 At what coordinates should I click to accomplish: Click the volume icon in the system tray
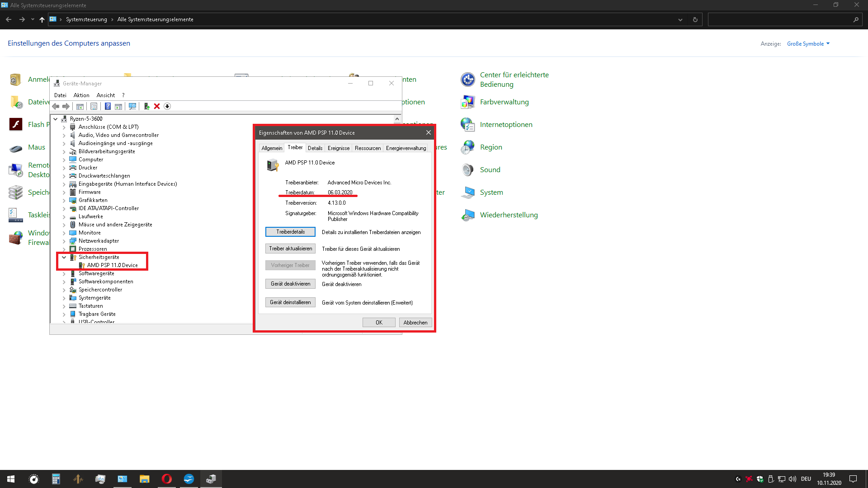[x=793, y=479]
